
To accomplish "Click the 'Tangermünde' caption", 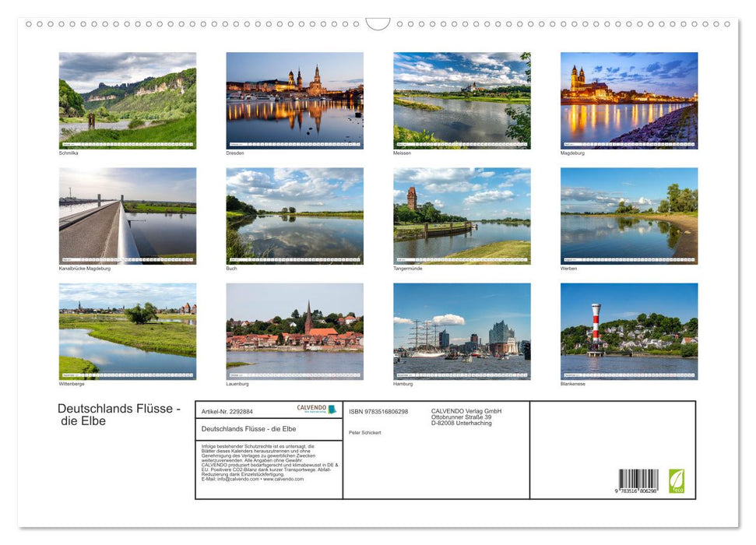I will [407, 268].
